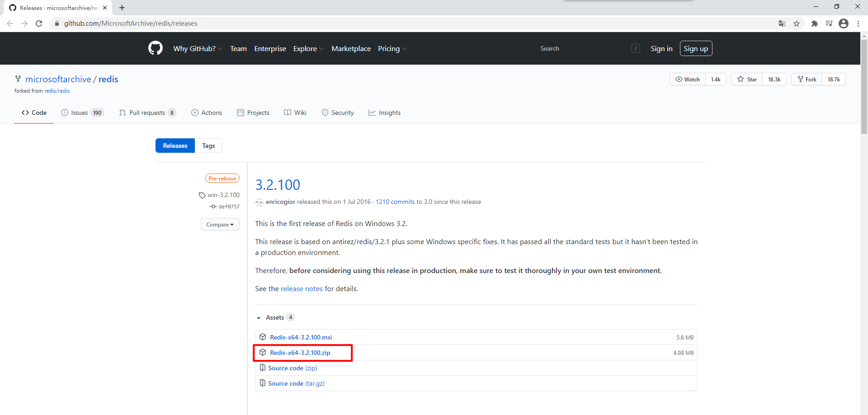Click enricogior's avatar thumbnail
Image resolution: width=868 pixels, height=415 pixels.
259,202
